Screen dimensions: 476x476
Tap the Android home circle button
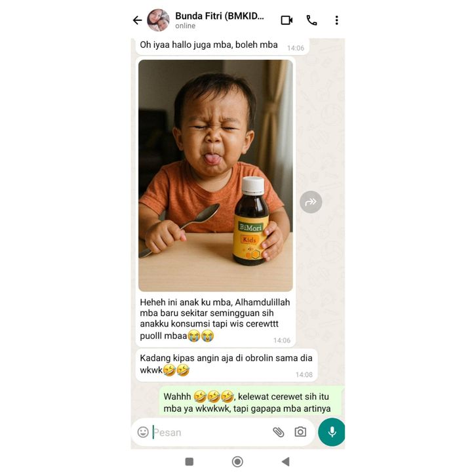(237, 462)
